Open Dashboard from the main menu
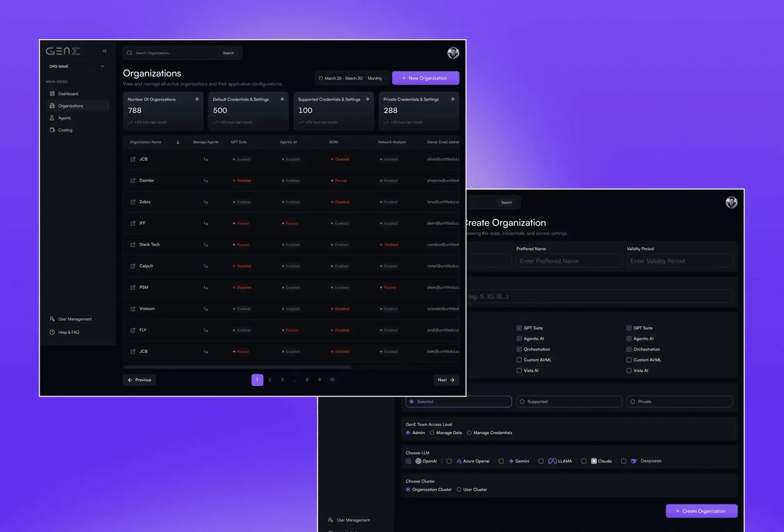The image size is (784, 532). (x=68, y=94)
